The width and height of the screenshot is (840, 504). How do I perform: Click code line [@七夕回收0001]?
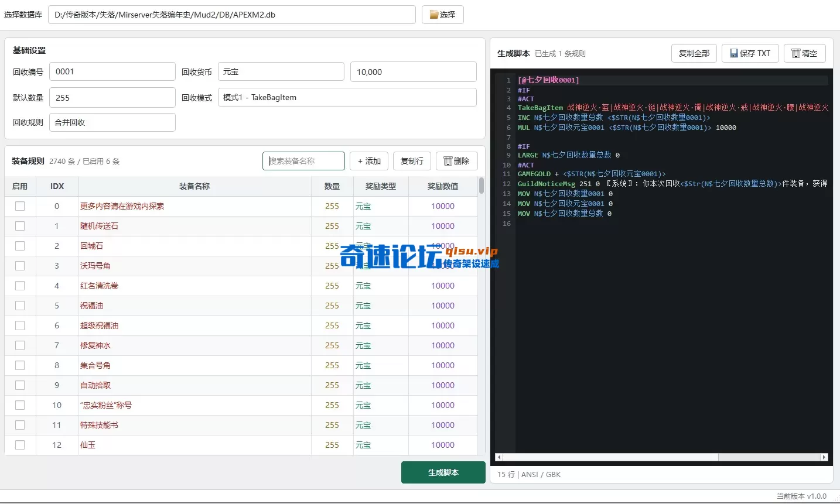[x=548, y=80]
